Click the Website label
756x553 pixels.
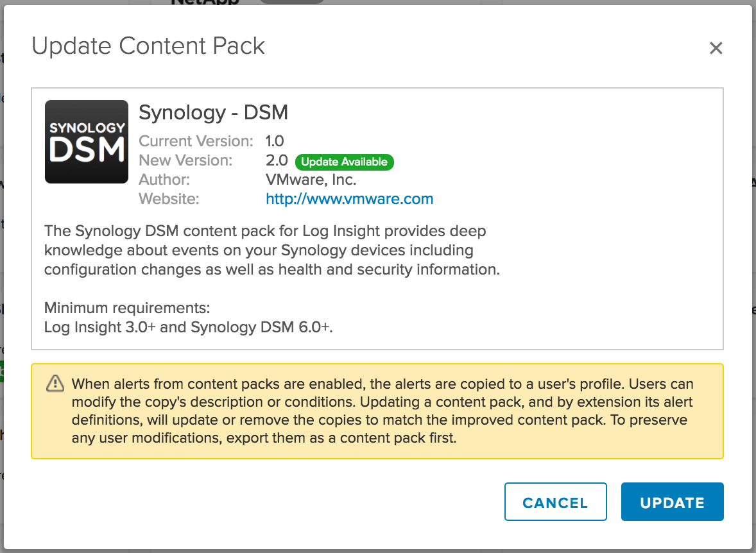tap(169, 199)
